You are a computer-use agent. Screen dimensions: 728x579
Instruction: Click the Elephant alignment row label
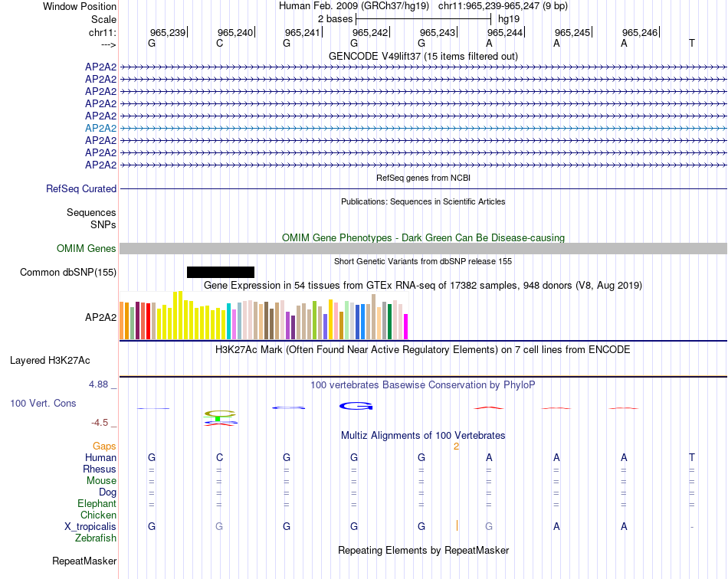97,504
